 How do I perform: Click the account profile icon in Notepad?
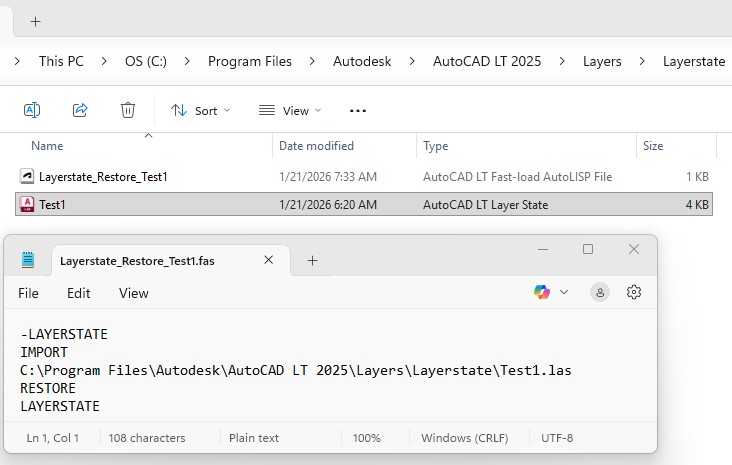600,292
